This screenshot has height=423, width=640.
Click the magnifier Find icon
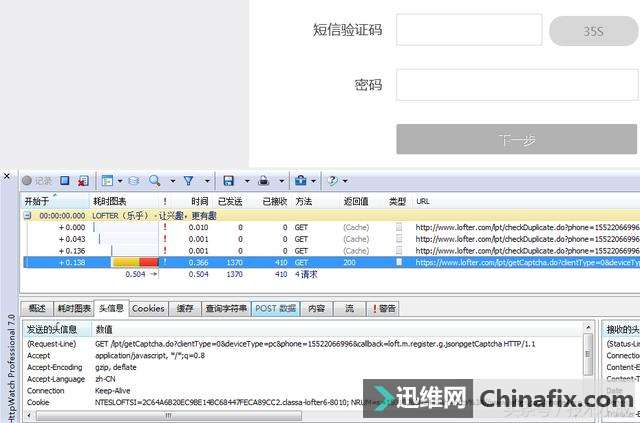tap(155, 180)
